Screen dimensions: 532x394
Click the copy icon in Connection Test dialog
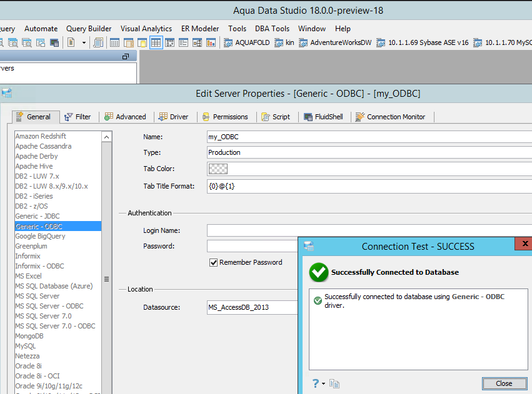tap(334, 383)
